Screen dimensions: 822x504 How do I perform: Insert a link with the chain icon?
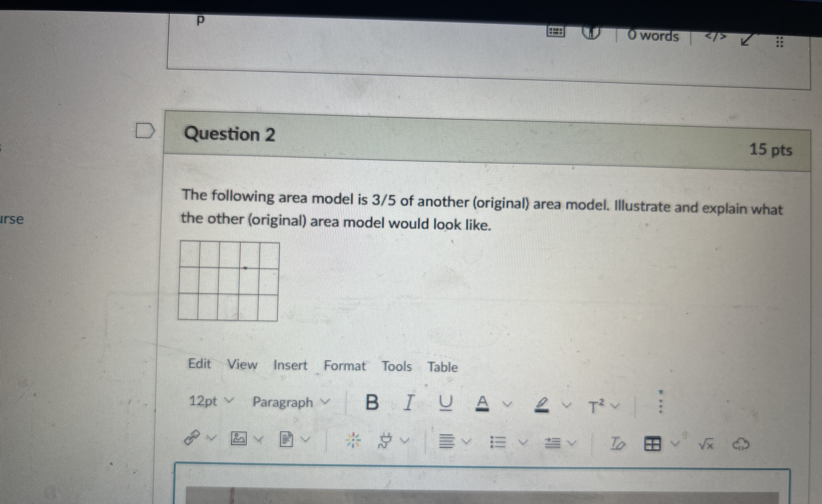(x=192, y=437)
